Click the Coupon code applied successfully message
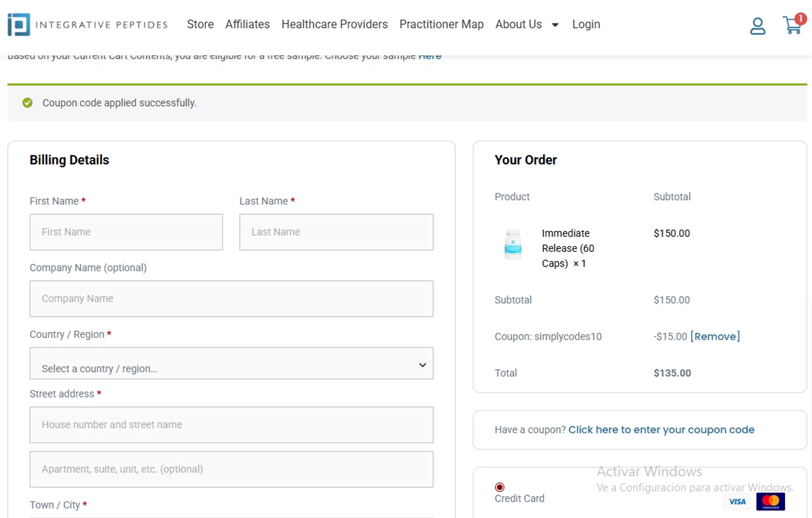Viewport: 812px width, 518px height. (119, 103)
